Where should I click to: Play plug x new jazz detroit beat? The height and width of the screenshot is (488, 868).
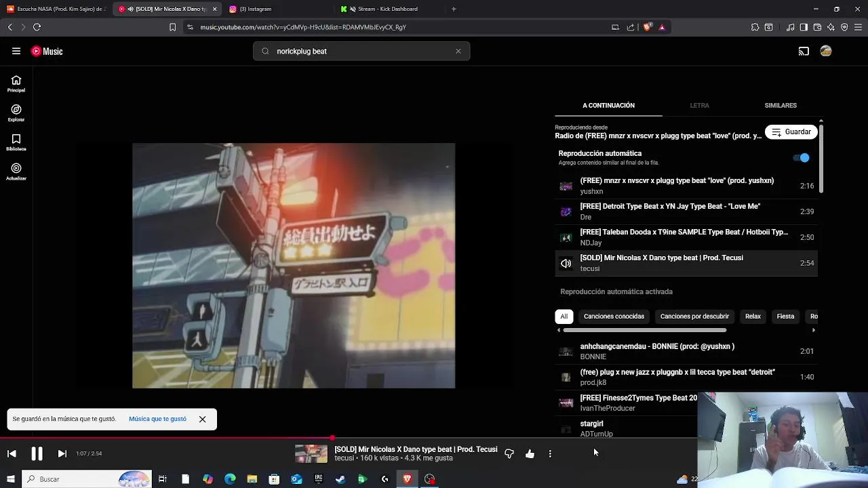[686, 377]
